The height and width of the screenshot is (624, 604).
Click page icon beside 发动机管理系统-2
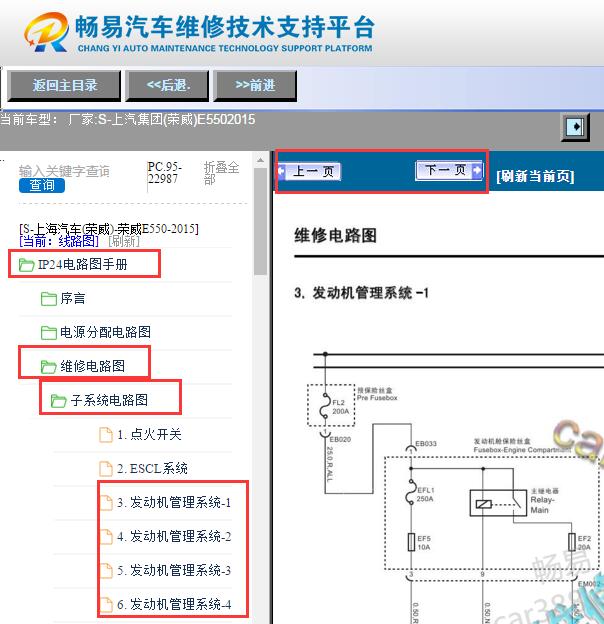point(105,537)
